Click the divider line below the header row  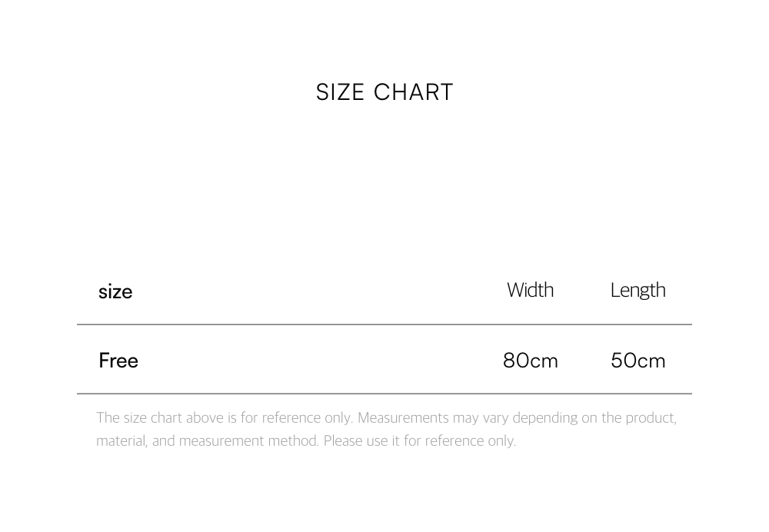click(384, 324)
